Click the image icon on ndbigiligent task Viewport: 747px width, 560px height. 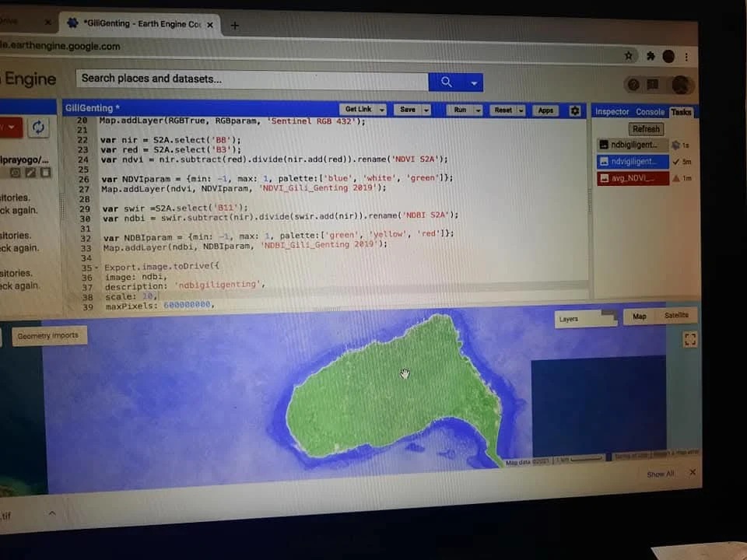604,145
